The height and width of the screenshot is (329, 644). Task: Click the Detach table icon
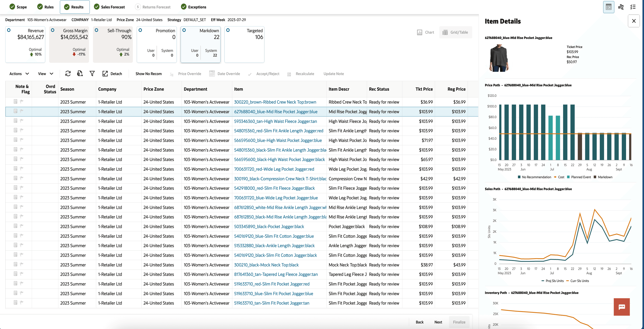point(105,73)
